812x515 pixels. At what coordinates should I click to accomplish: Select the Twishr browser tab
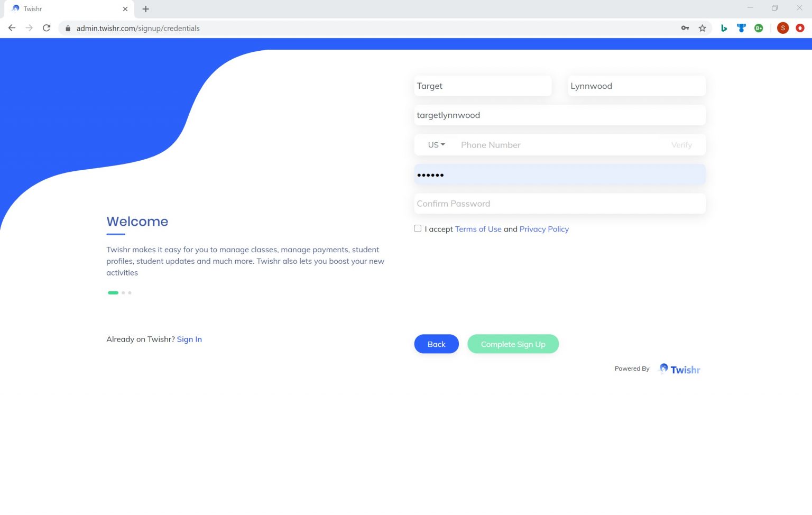pyautogui.click(x=69, y=9)
